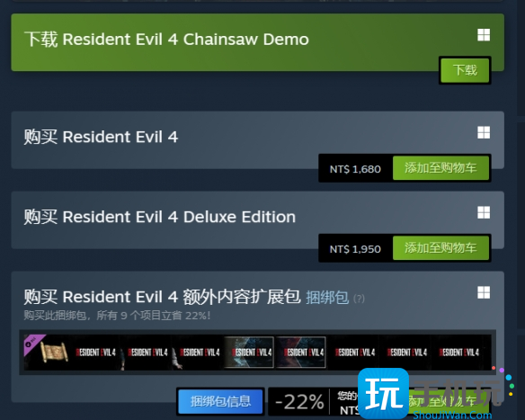Click the green 下载 demo button
The image size is (525, 420).
pos(465,70)
